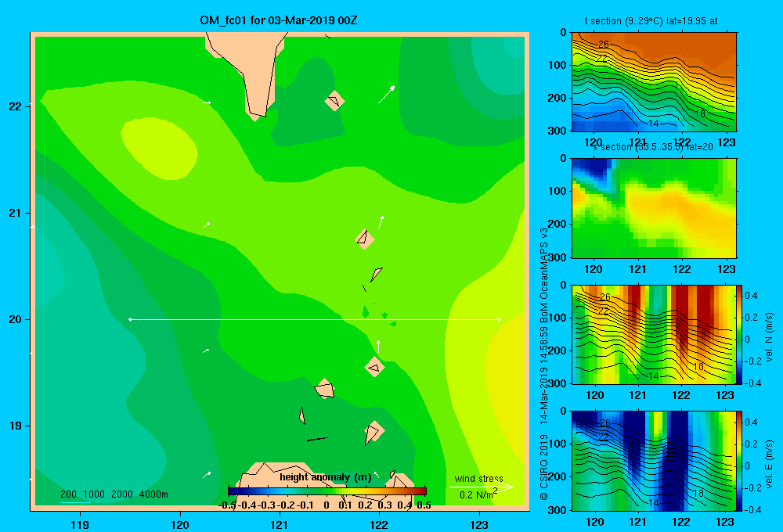
Task: Click the 'vel. N' vertical color bar
Action: tap(740, 334)
